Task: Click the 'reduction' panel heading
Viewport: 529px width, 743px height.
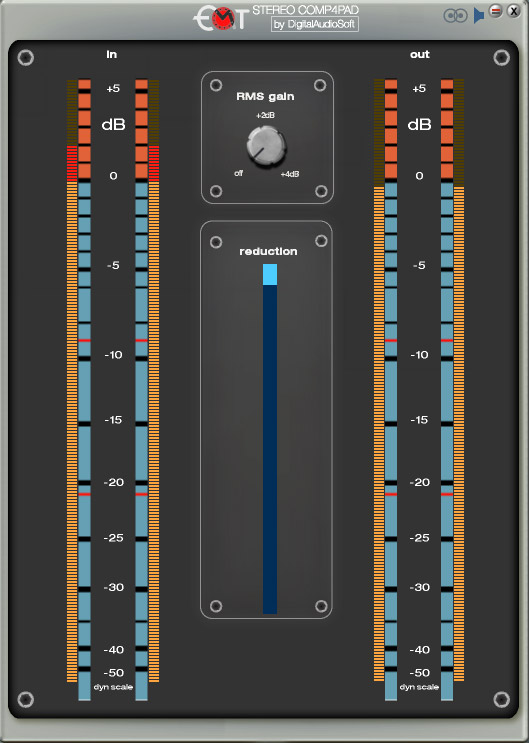Action: tap(268, 251)
